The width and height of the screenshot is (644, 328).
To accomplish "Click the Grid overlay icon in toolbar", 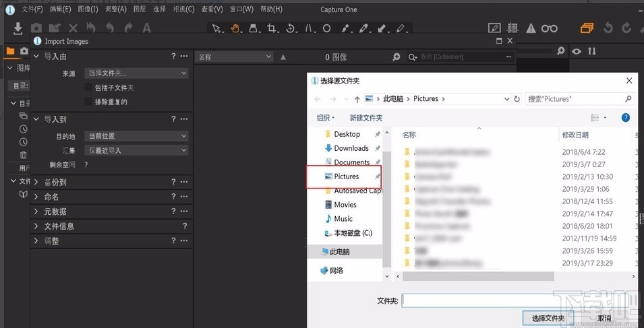I will (512, 28).
